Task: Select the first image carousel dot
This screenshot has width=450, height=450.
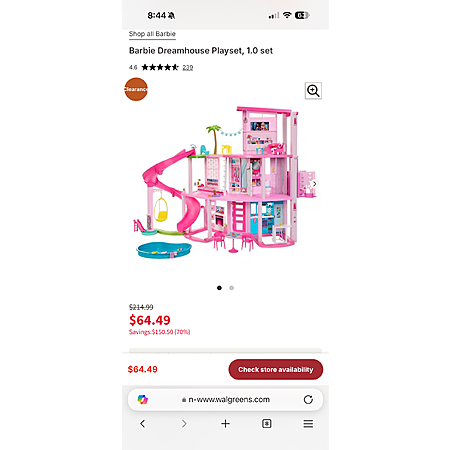Action: (x=219, y=288)
